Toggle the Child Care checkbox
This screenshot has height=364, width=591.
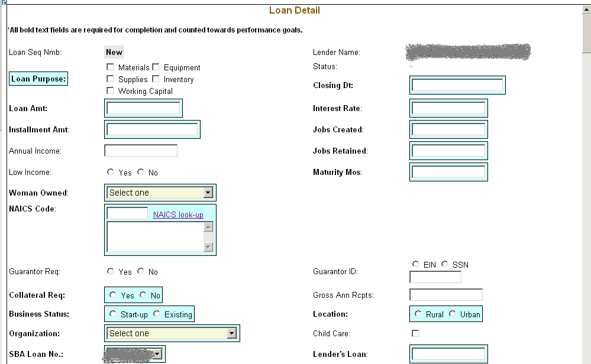tap(415, 333)
